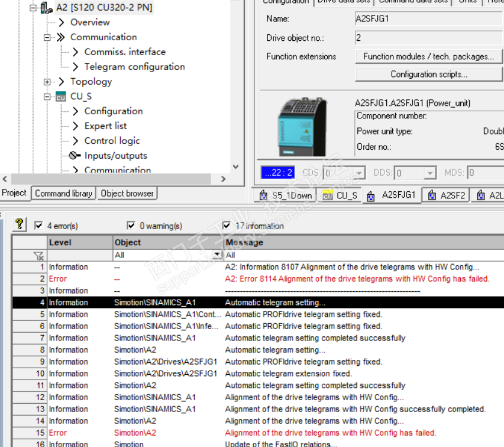The width and height of the screenshot is (504, 447).
Task: Click the S5_1Down tab drive icon
Action: tap(264, 195)
